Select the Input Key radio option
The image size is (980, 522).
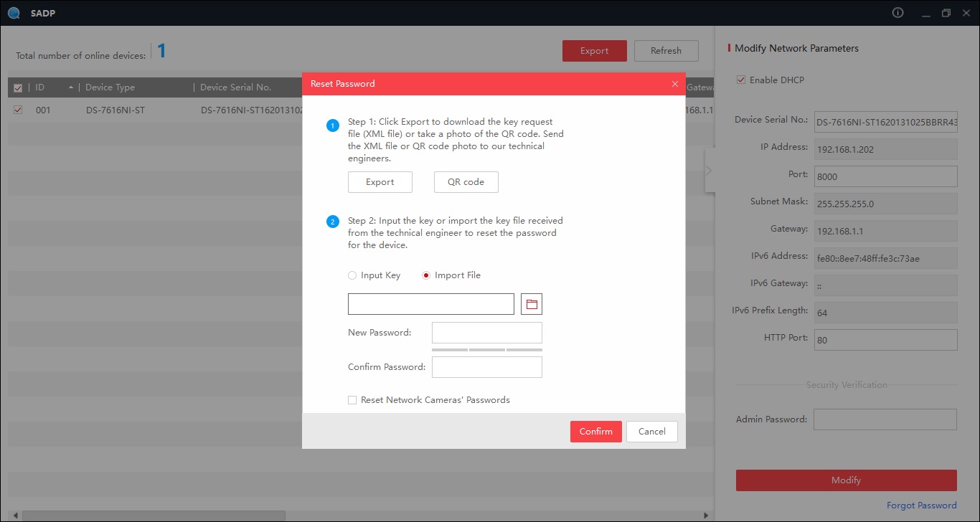pyautogui.click(x=352, y=275)
